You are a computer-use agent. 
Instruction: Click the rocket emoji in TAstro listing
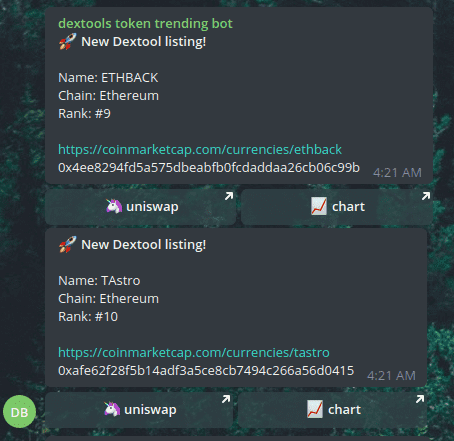pos(68,244)
